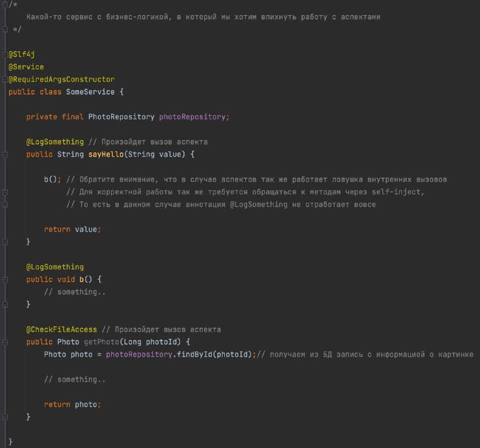Click the final closing brace of SomeService
Image resolution: width=480 pixels, height=448 pixels.
(x=10, y=441)
